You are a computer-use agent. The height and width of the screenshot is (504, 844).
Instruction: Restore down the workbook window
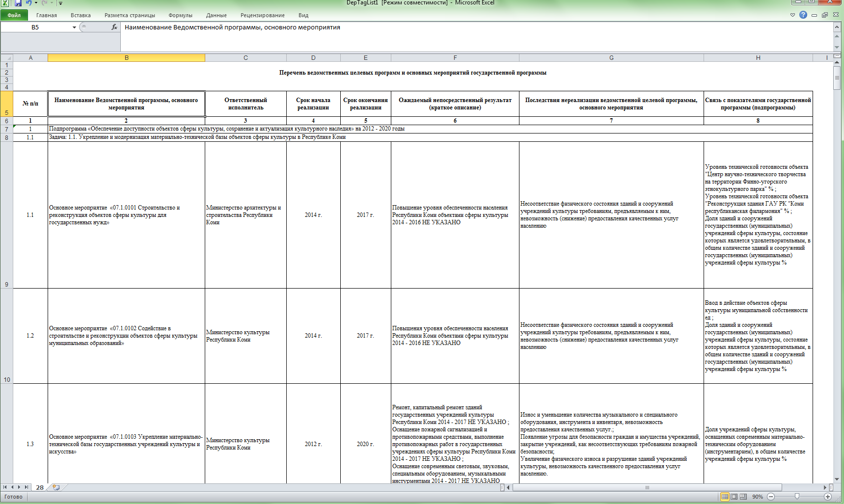[x=825, y=15]
